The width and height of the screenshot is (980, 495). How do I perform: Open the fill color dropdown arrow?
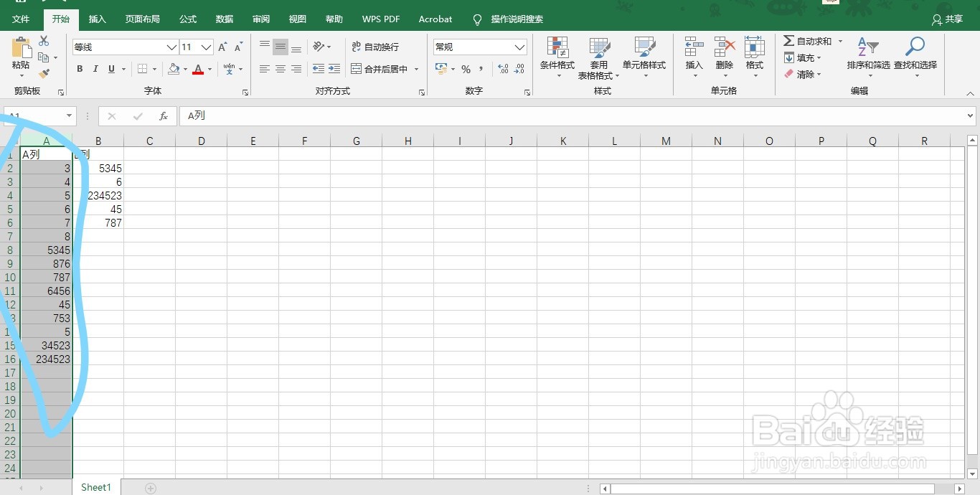185,69
